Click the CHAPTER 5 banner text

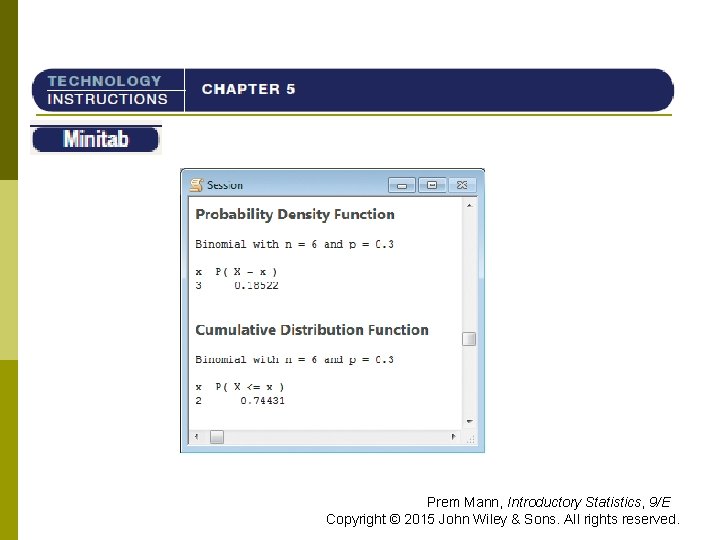tap(248, 89)
